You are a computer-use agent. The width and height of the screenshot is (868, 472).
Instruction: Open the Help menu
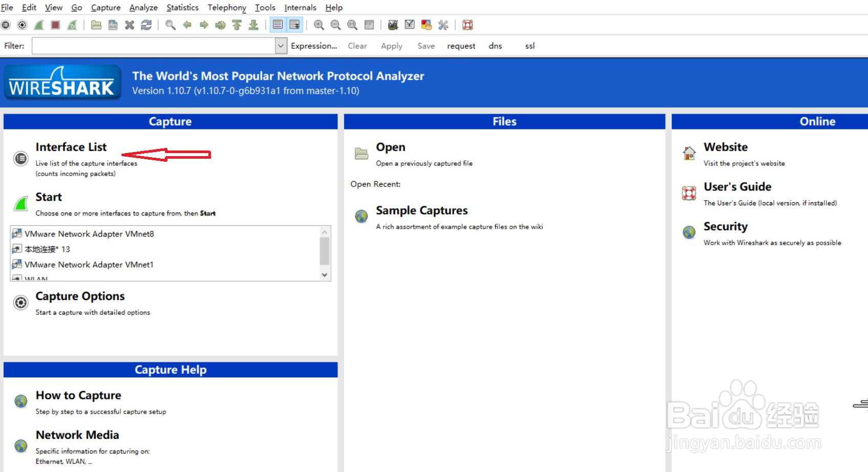click(334, 7)
